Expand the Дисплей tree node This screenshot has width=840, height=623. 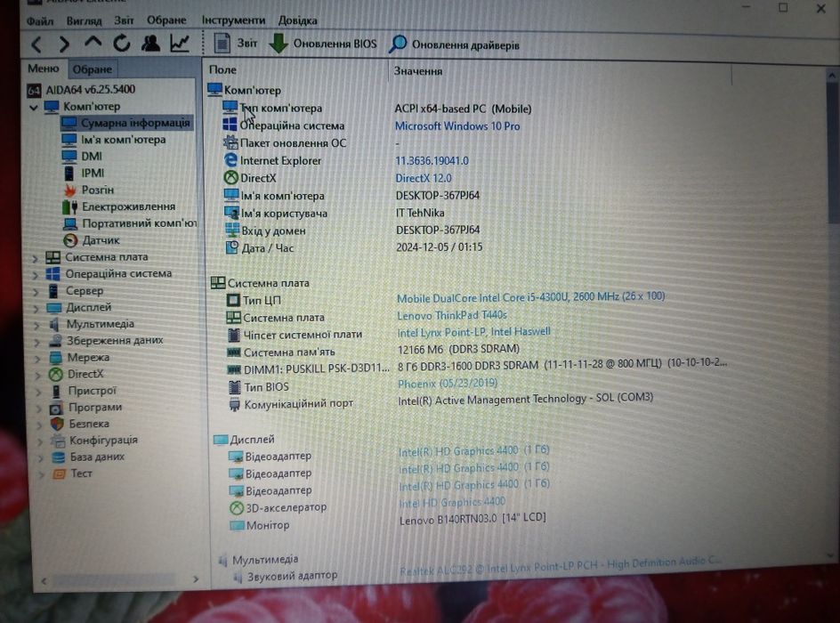click(x=36, y=309)
